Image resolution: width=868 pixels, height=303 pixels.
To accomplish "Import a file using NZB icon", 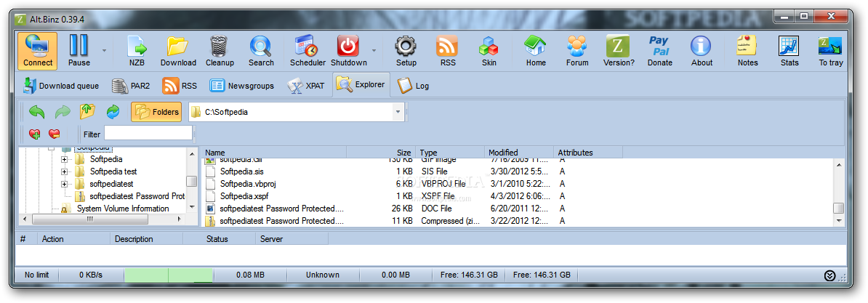I will point(136,50).
